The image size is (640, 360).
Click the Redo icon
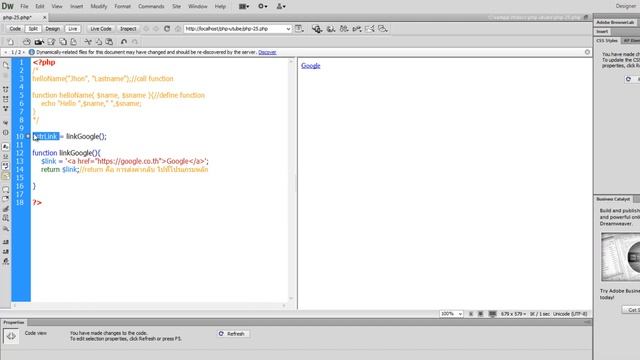135,42
